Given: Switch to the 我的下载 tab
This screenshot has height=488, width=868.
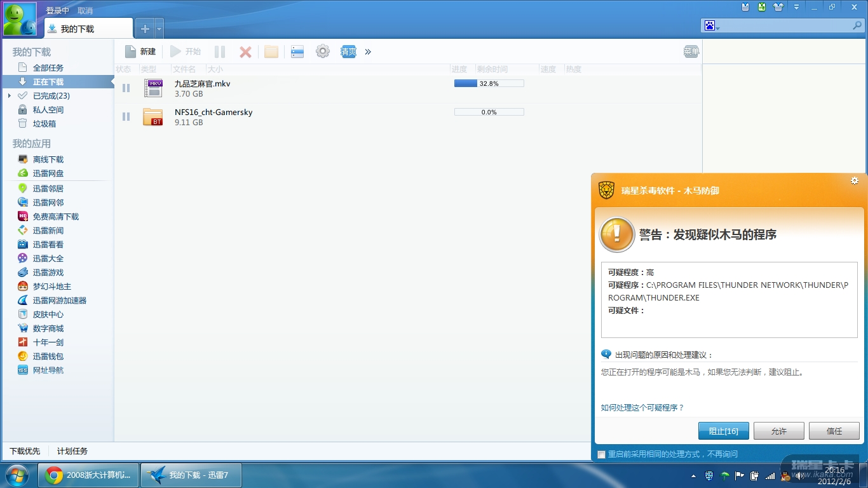Looking at the screenshot, I should (x=88, y=29).
